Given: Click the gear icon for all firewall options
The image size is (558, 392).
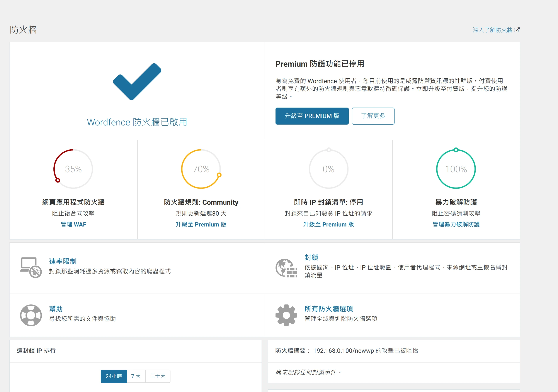Looking at the screenshot, I should click(286, 315).
